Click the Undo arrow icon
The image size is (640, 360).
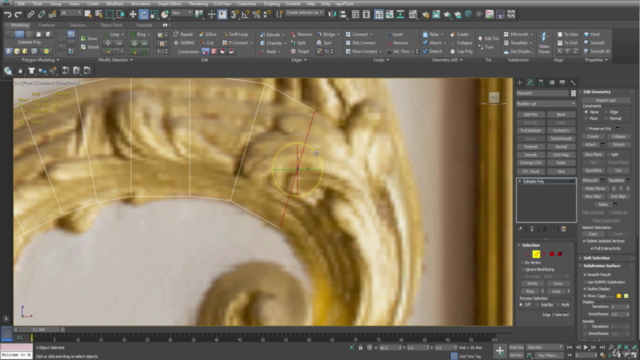click(x=7, y=14)
